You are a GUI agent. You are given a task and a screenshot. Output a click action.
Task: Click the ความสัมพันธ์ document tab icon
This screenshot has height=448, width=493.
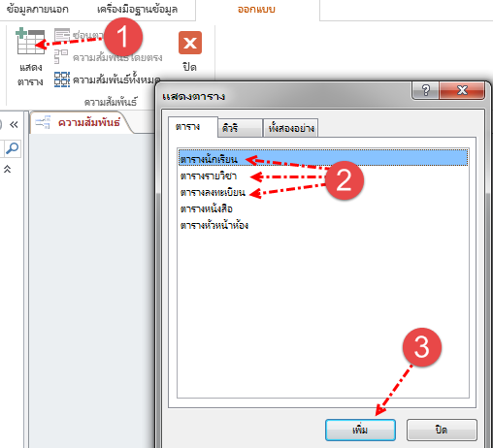coord(43,122)
